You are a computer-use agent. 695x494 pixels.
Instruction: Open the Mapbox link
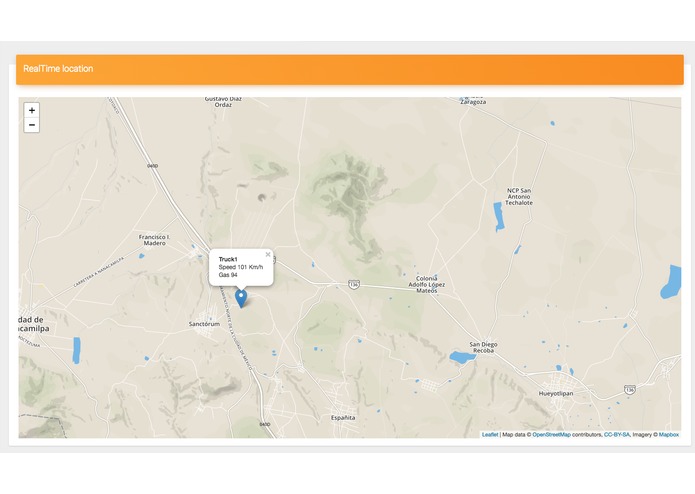click(x=668, y=435)
